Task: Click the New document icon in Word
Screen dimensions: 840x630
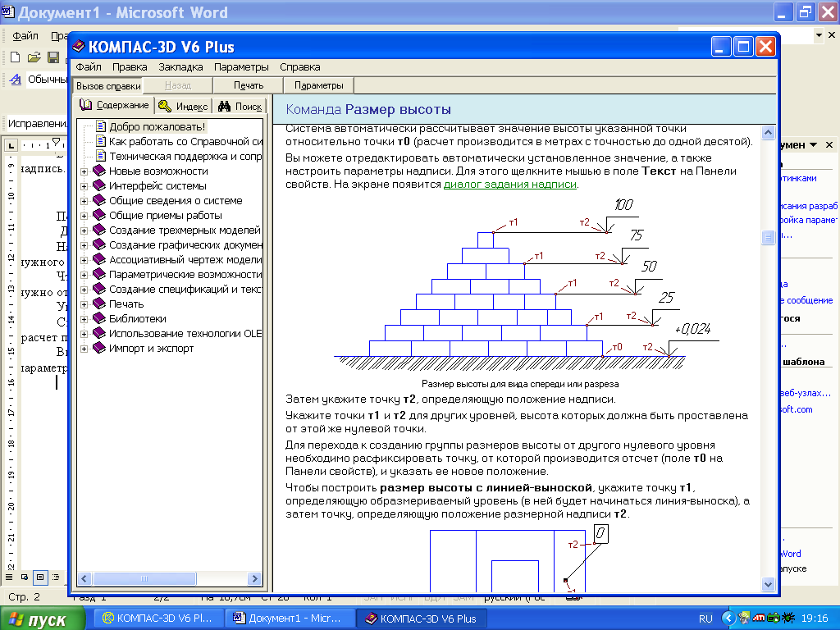Action: 15,57
